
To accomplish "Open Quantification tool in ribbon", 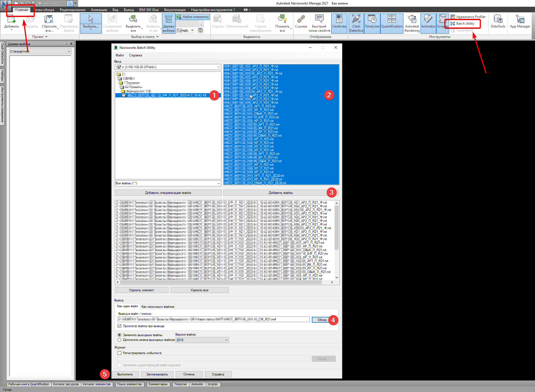I will [392, 24].
